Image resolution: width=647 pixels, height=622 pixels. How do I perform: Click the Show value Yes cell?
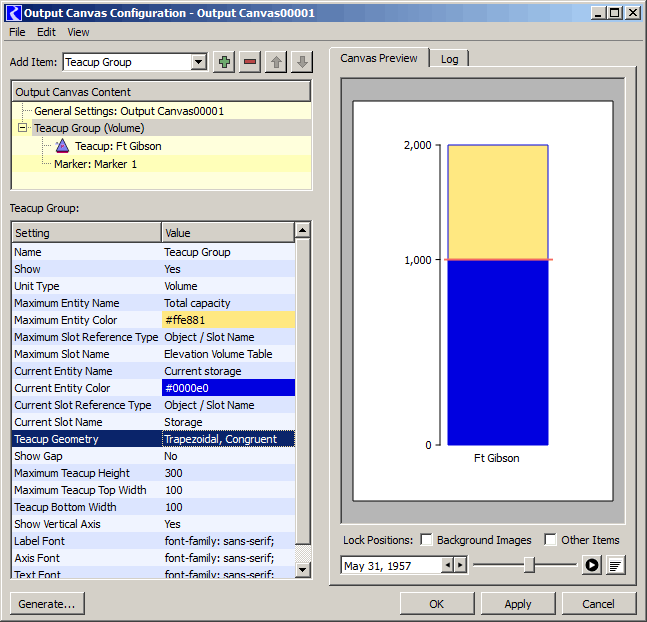[x=228, y=269]
